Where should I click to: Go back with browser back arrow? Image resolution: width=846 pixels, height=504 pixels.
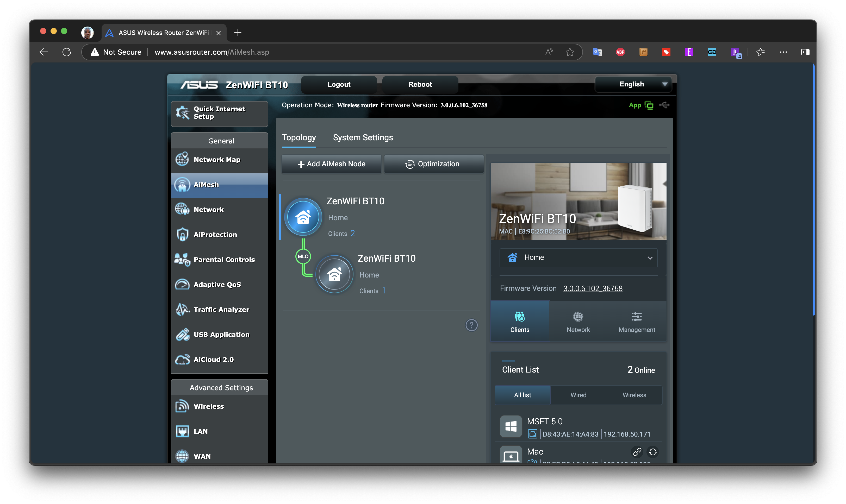(43, 52)
